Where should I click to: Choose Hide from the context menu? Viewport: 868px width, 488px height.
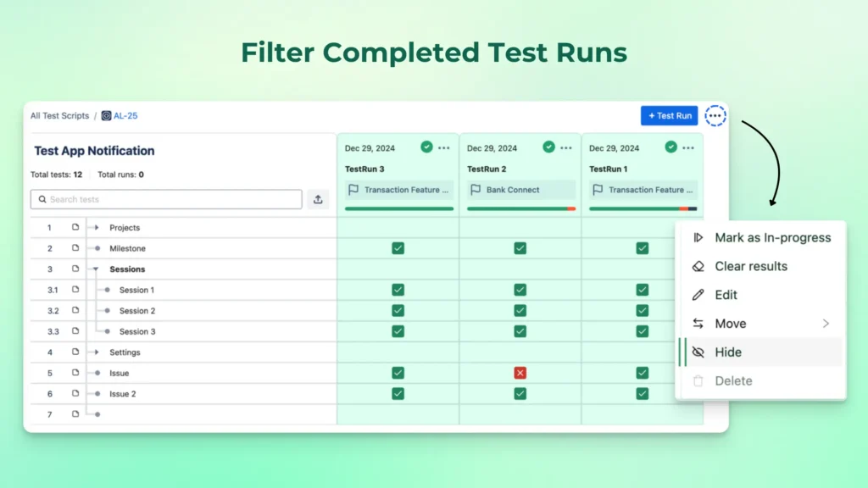click(761, 352)
